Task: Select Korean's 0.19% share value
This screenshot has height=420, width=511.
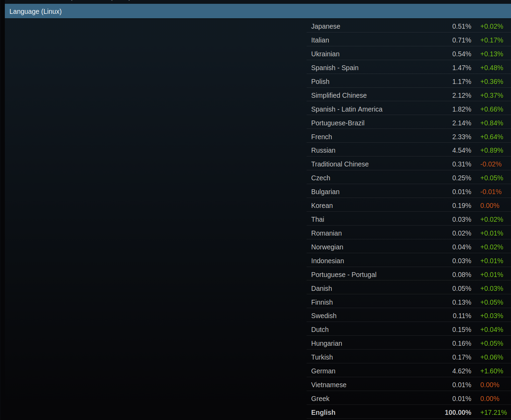Action: (x=462, y=206)
